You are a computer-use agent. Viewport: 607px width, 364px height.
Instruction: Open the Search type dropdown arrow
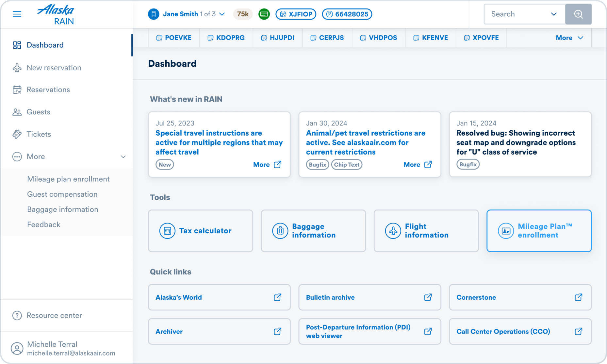(x=554, y=14)
